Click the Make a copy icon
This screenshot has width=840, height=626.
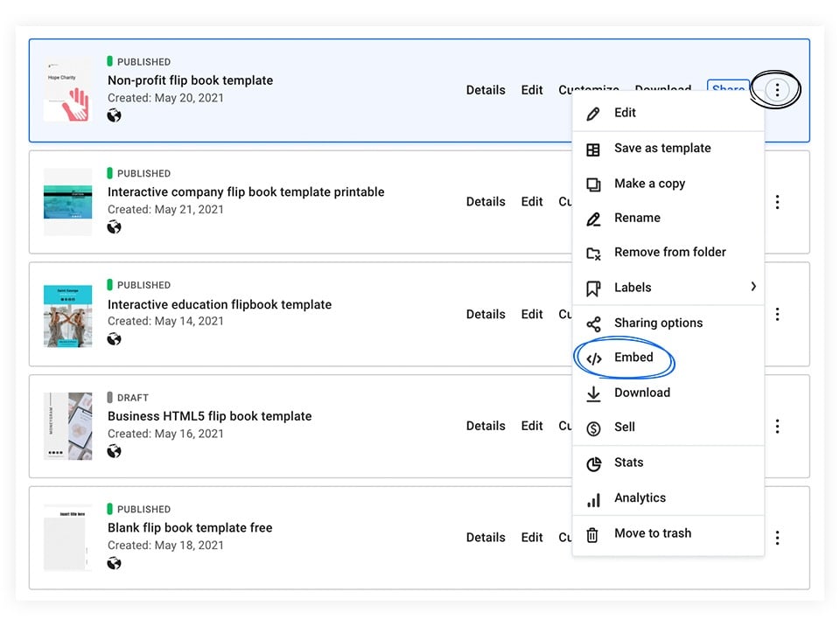(x=593, y=184)
